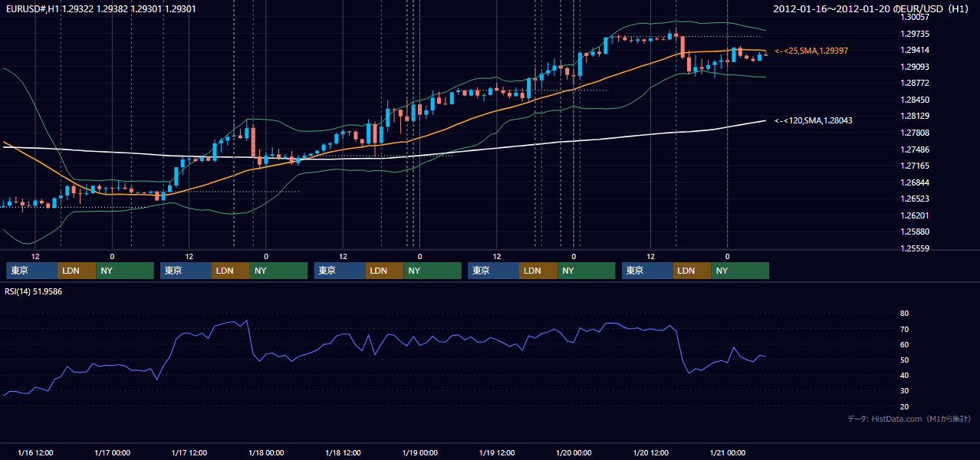Select the 120 SMA label 1.28043
This screenshot has height=460, width=980.
click(813, 120)
